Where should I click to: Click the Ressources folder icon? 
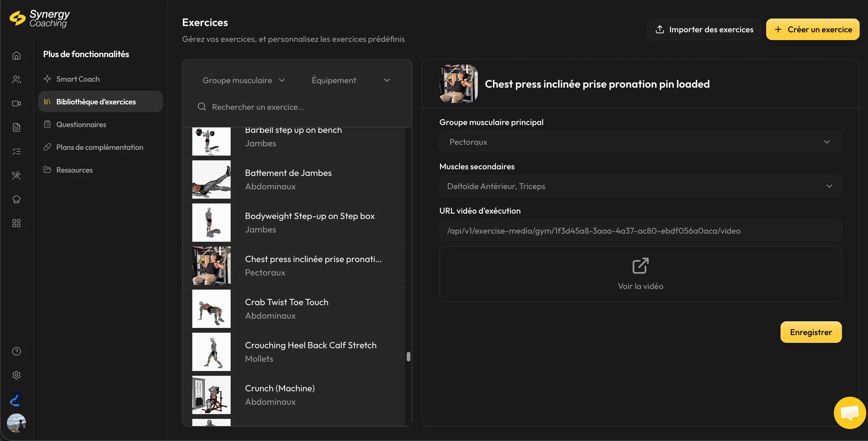point(47,170)
